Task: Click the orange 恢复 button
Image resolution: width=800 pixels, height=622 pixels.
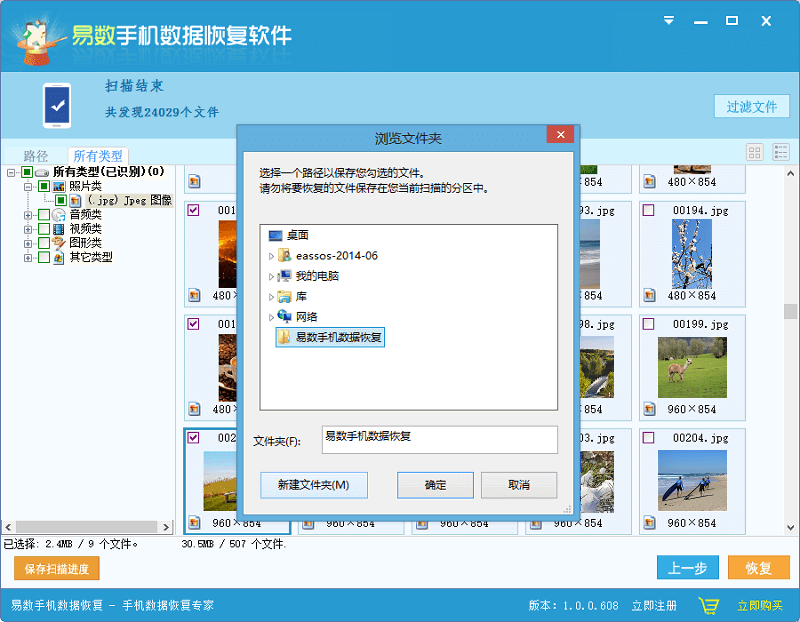Action: (759, 567)
